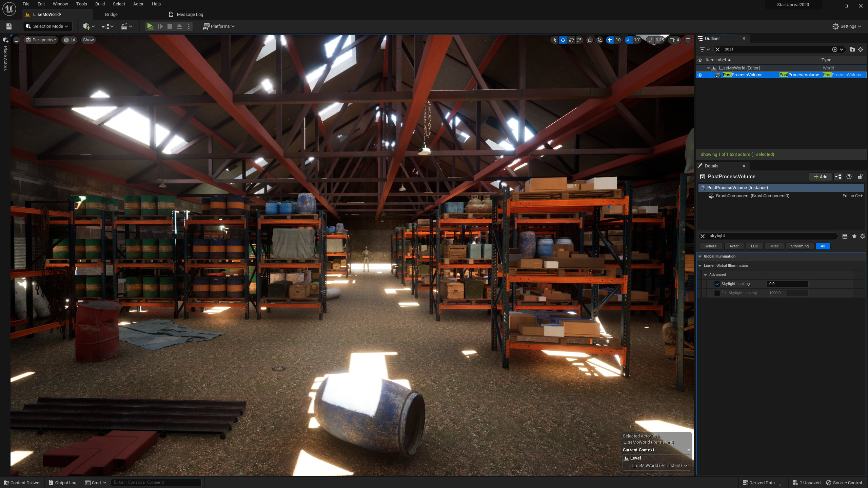Select the Rotate transform tool

click(x=571, y=40)
